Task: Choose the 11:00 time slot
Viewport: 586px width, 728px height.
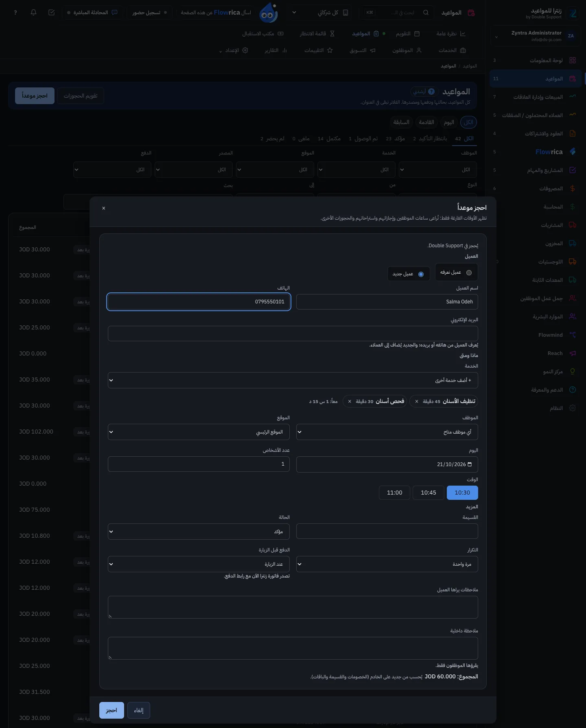Action: click(395, 493)
